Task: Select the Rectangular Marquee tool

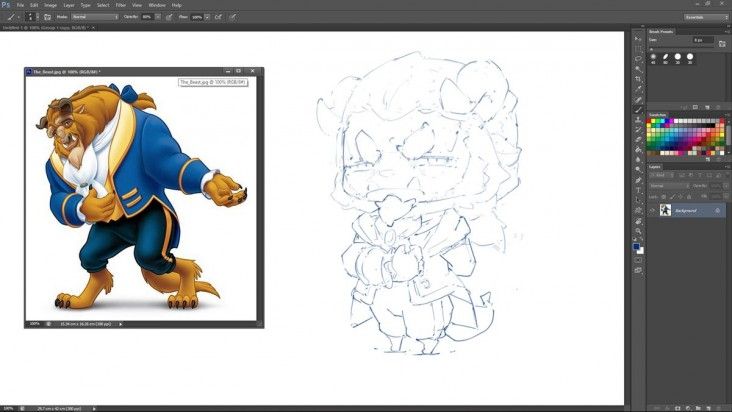Action: (638, 49)
